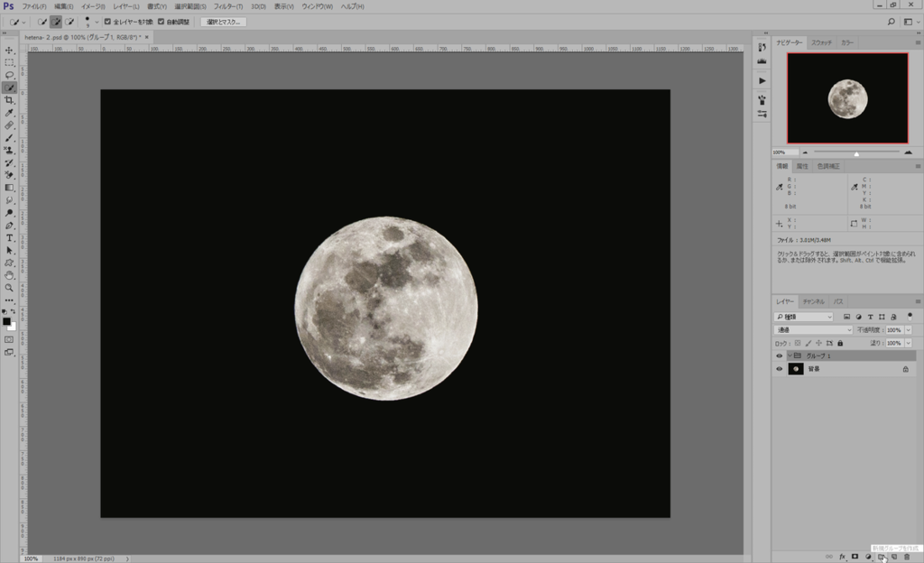Select the Pen tool

9,226
